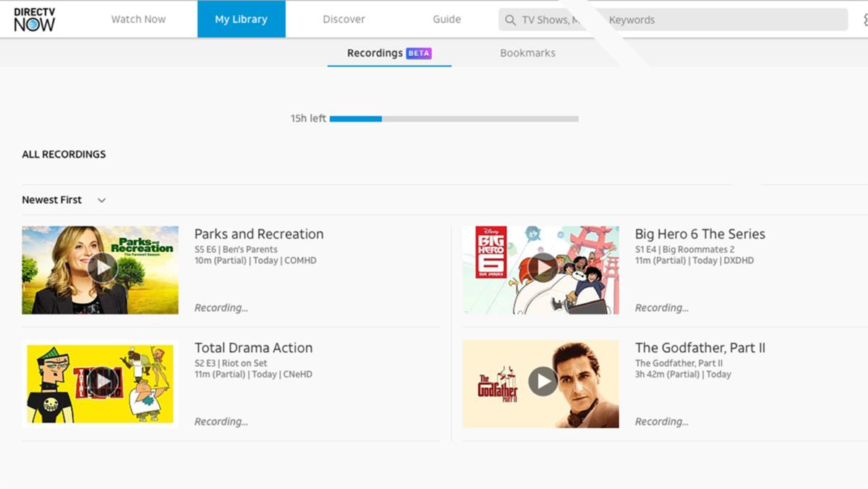868x489 pixels.
Task: Click "S2 E3 | Riot on Set" text
Action: point(231,363)
